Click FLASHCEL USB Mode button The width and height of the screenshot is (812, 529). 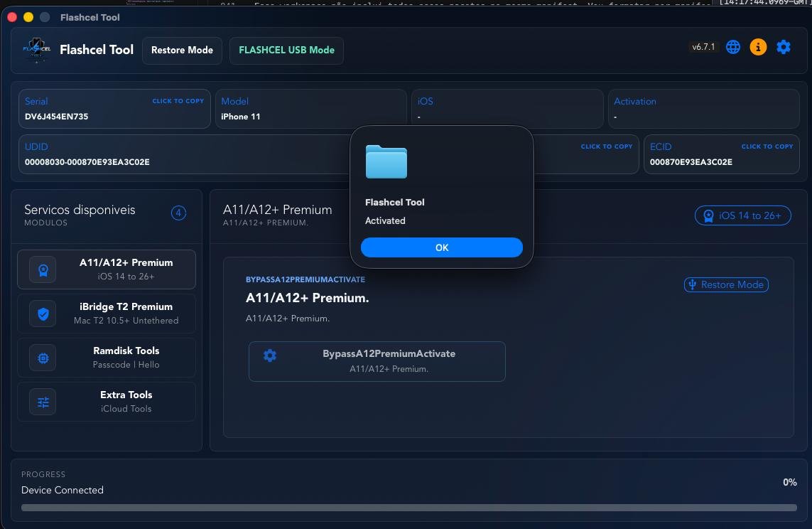(286, 50)
